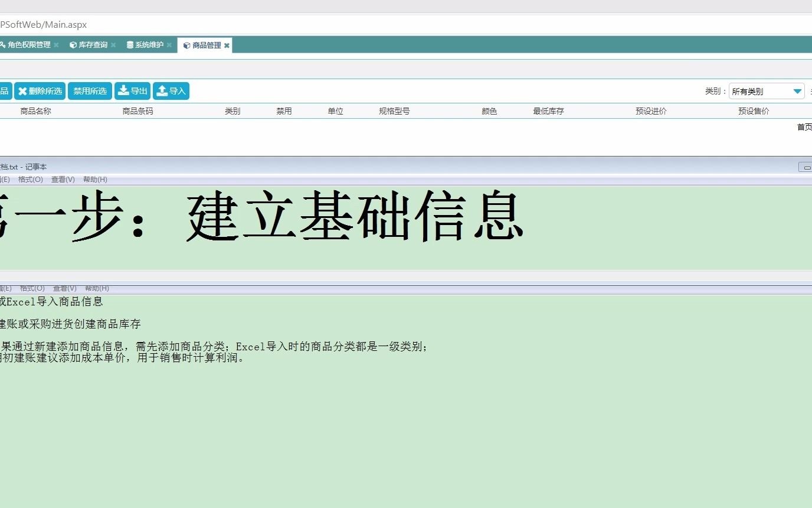Click the cube icon on 商品管理 tab
This screenshot has height=508, width=812.
tap(187, 45)
